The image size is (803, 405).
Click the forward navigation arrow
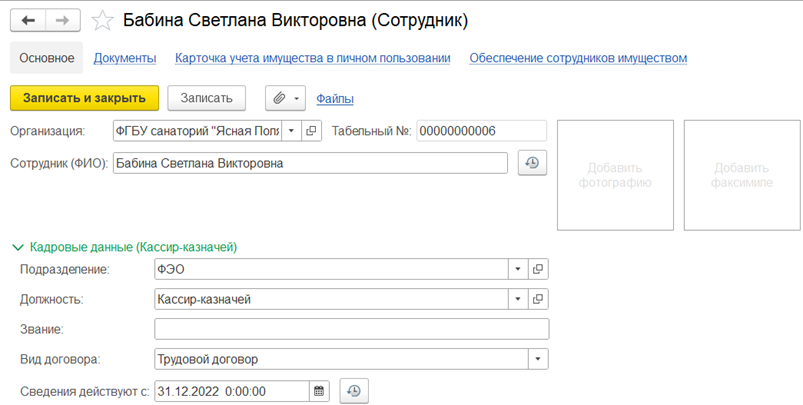(62, 21)
